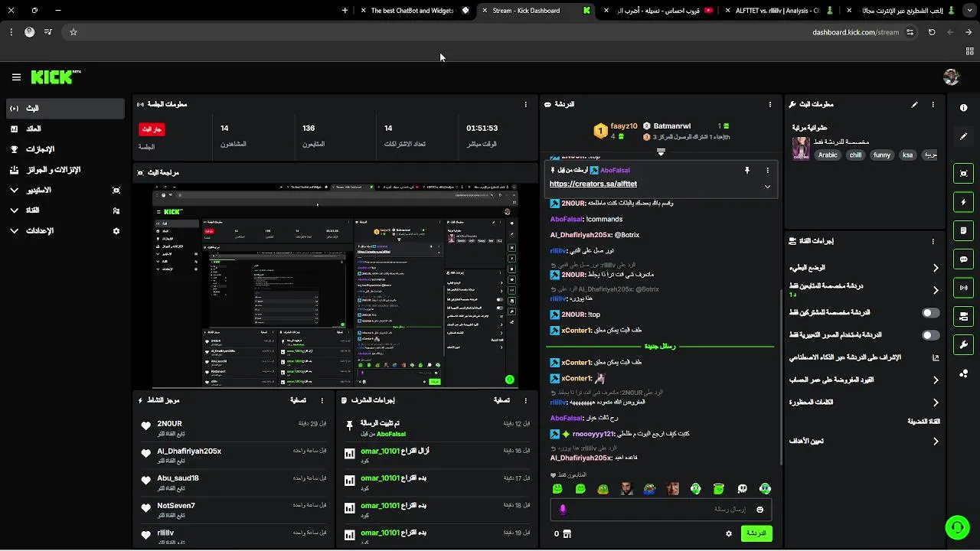Toggle the wrench widget icon in right sidebar
The width and height of the screenshot is (980, 551).
coord(963,344)
